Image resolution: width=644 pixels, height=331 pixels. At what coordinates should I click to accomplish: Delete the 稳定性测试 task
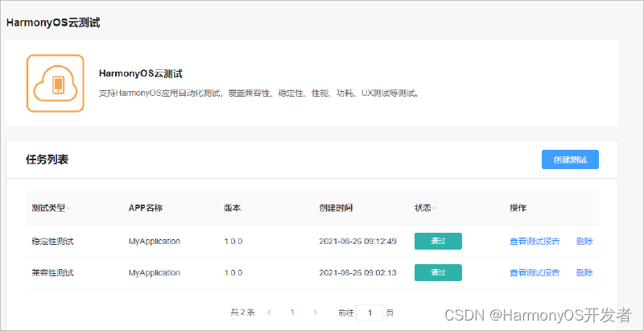pos(584,242)
